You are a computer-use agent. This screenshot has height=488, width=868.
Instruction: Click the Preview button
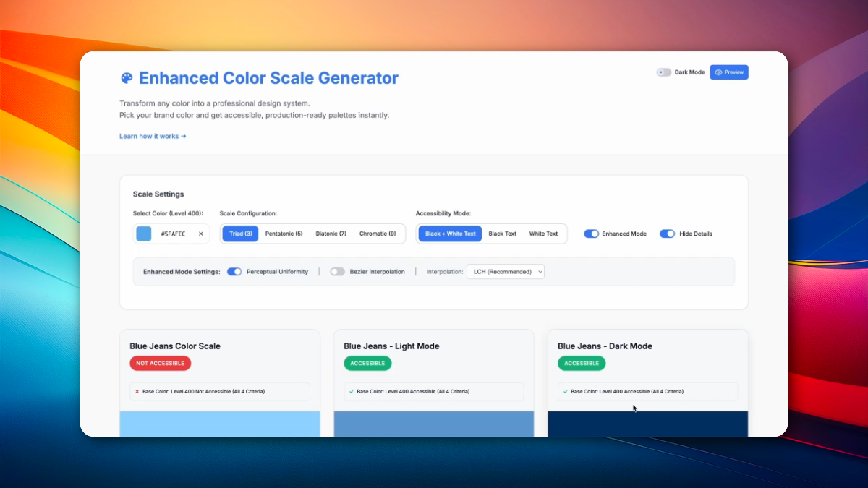point(729,72)
